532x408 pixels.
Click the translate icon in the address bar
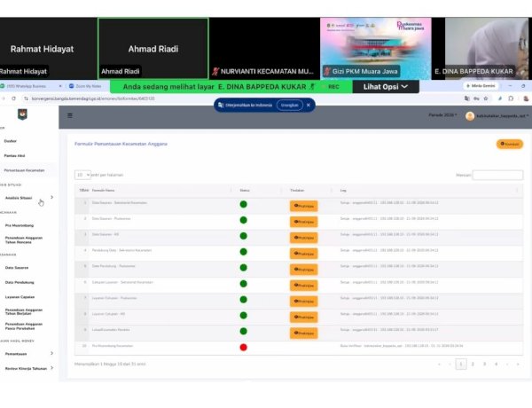click(467, 98)
